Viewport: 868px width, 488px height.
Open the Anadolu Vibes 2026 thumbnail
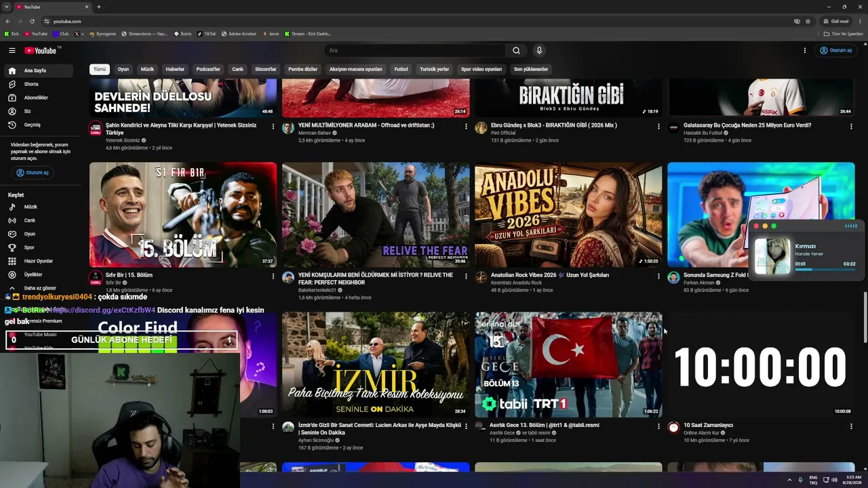568,215
